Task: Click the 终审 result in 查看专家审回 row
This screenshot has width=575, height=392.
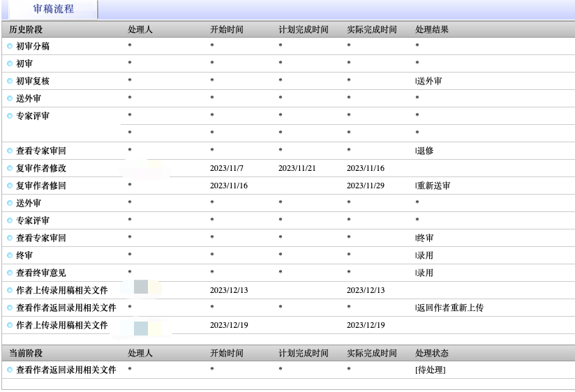Action: [425, 238]
